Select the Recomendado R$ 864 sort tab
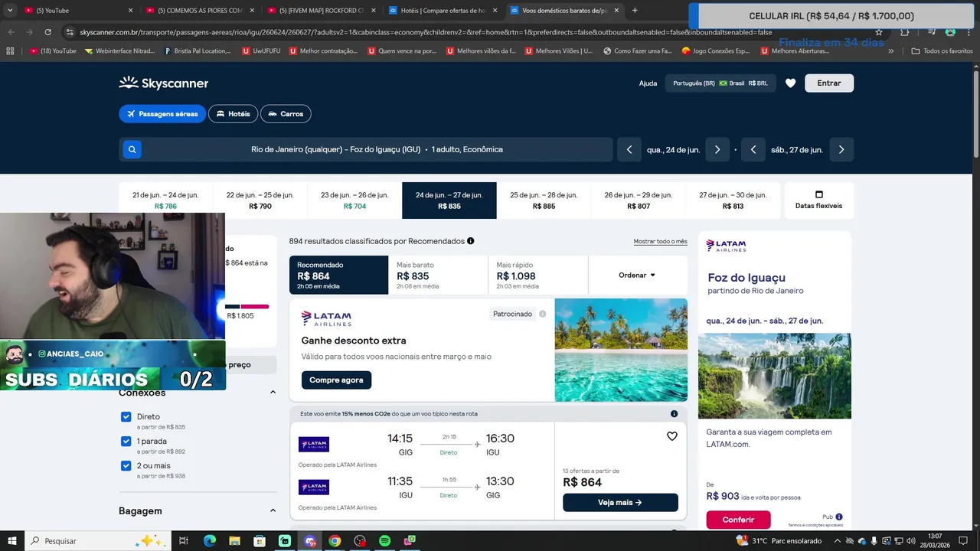 (338, 275)
